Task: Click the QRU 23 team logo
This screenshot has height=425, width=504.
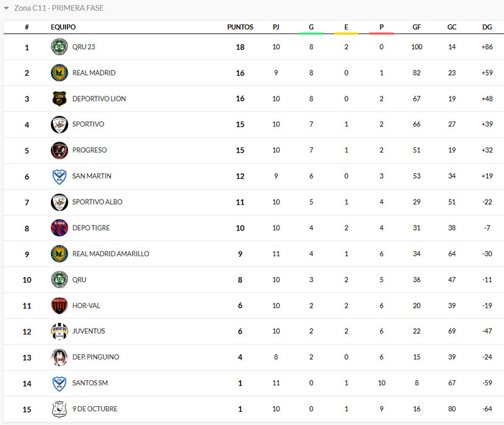Action: pyautogui.click(x=59, y=47)
